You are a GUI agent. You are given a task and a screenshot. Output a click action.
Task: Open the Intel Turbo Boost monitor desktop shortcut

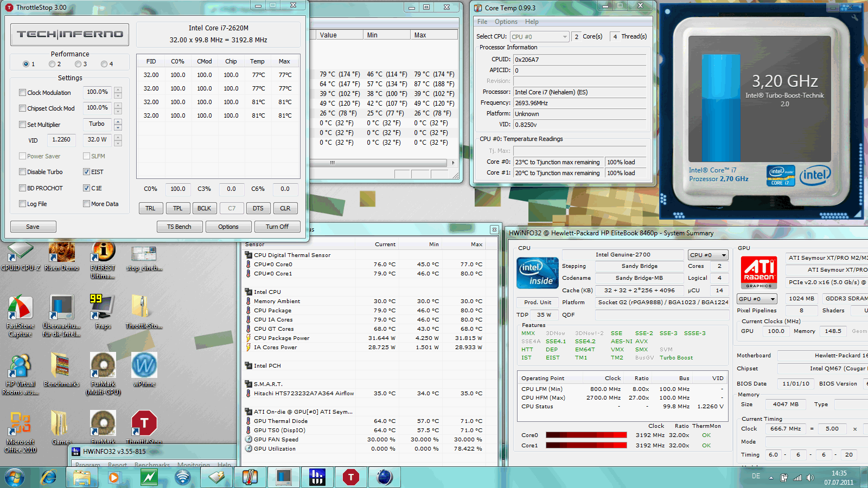(x=61, y=316)
